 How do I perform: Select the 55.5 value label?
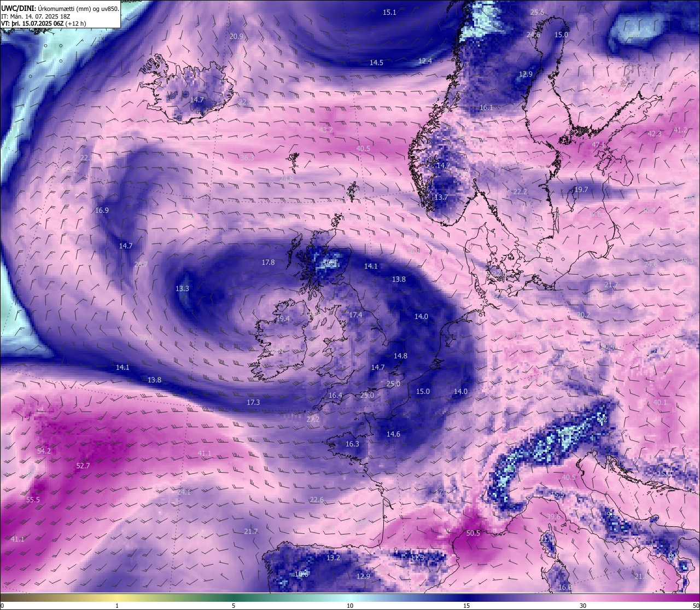(33, 499)
